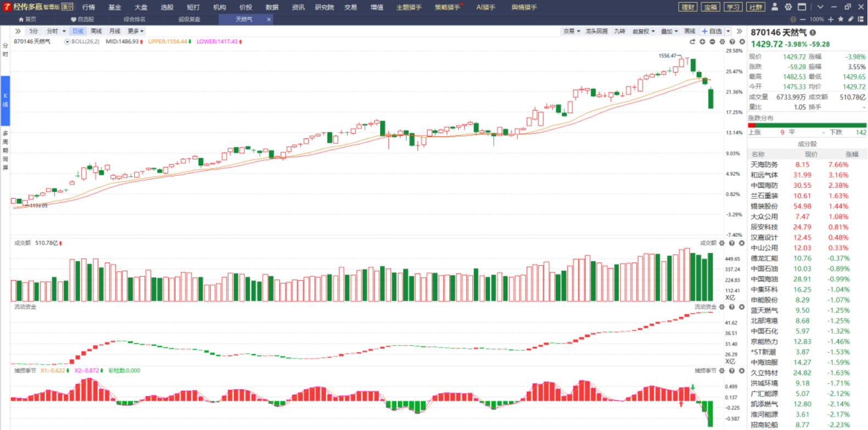Click the star favorite icon in top toolbar
Image resolution: width=868 pixels, height=430 pixels.
coord(841,19)
